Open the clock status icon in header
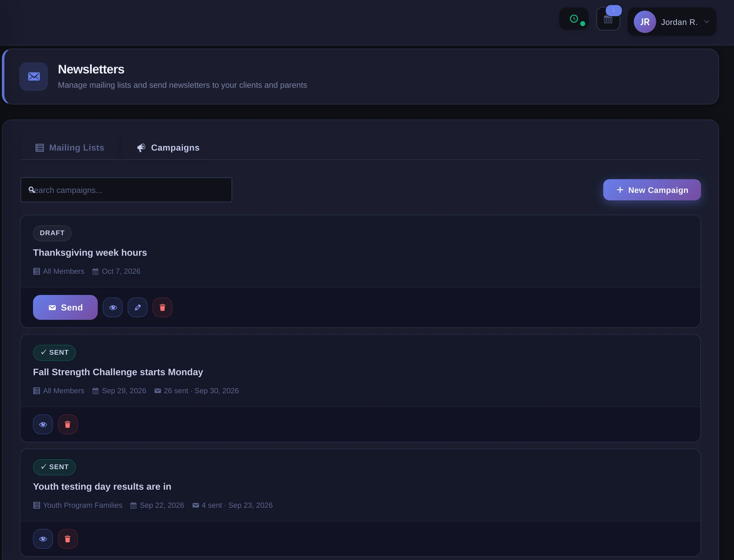This screenshot has height=560, width=734. click(574, 19)
